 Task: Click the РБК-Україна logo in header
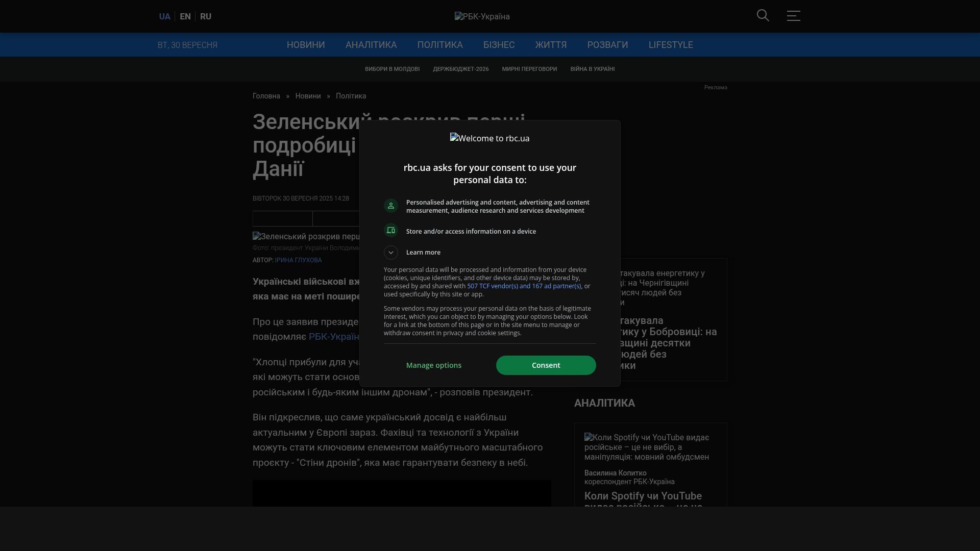[482, 17]
